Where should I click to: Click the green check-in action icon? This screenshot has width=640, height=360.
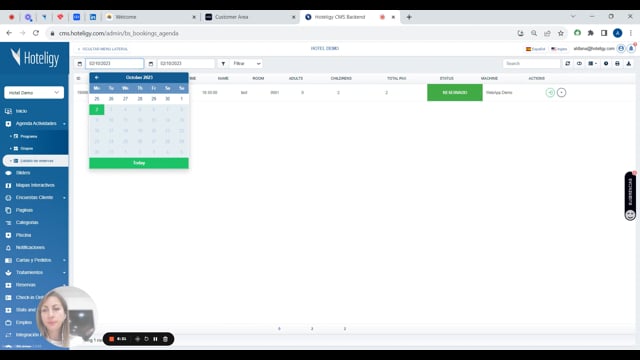pyautogui.click(x=550, y=93)
